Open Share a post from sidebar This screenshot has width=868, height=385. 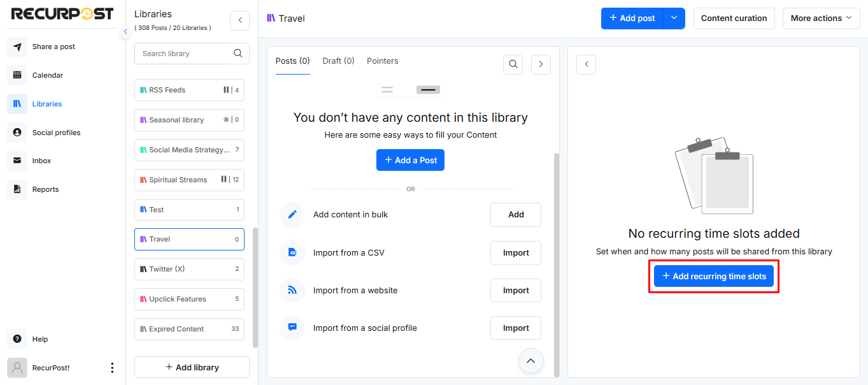click(x=53, y=47)
